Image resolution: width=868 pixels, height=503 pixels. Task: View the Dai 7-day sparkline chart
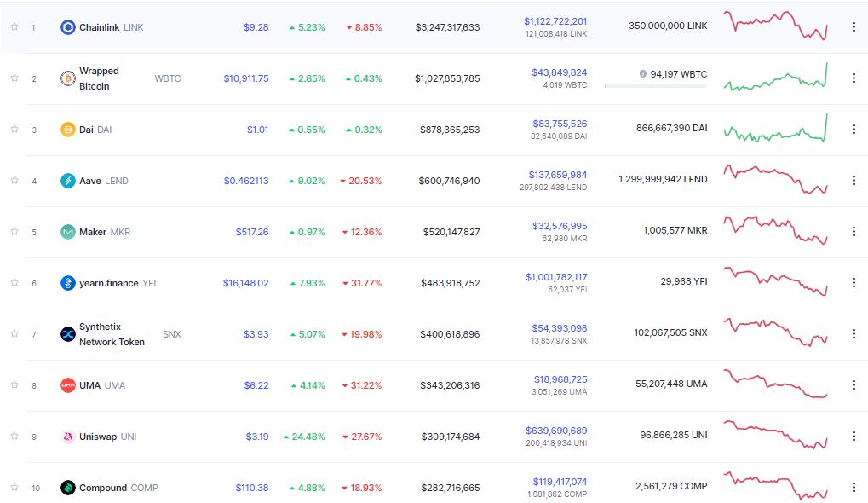point(775,128)
